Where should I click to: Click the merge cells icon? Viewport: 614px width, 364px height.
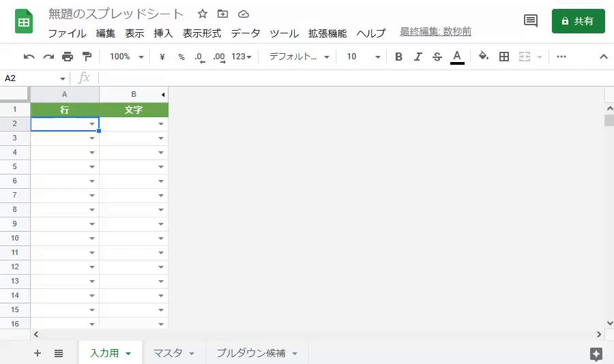[x=525, y=57]
